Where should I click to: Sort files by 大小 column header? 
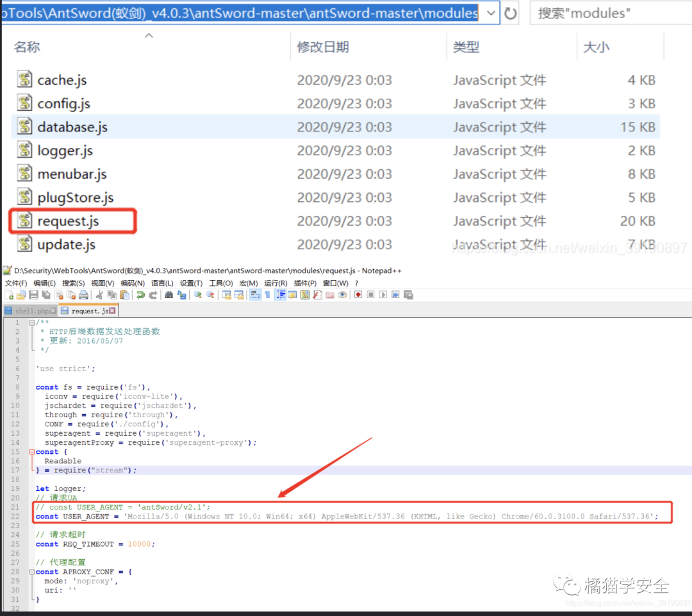pos(597,47)
